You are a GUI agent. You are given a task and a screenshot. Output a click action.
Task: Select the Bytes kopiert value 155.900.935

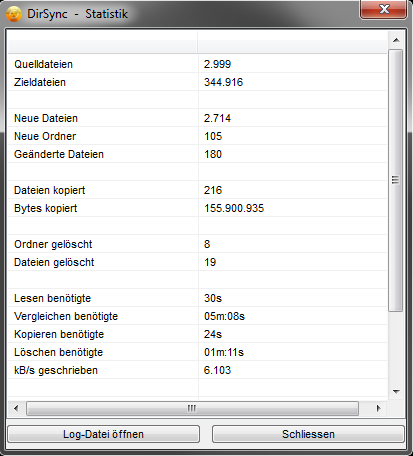click(x=234, y=208)
